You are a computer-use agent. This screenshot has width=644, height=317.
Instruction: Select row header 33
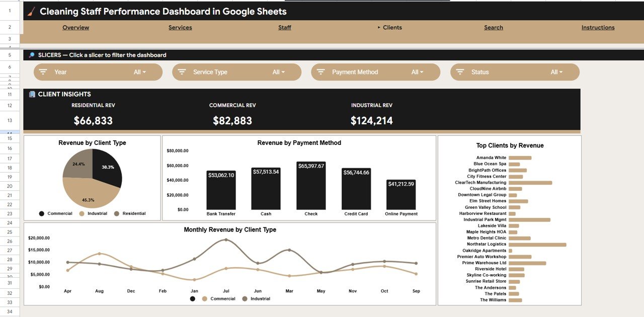[x=10, y=302]
